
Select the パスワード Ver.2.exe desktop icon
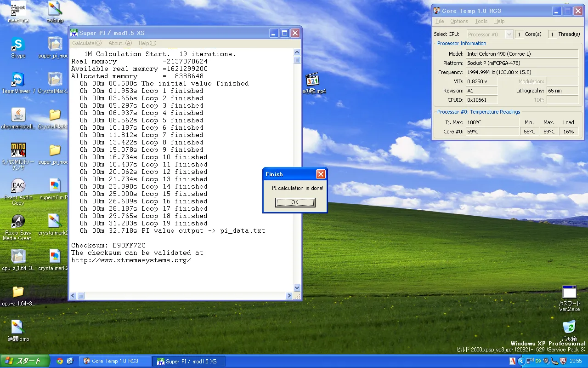569,293
